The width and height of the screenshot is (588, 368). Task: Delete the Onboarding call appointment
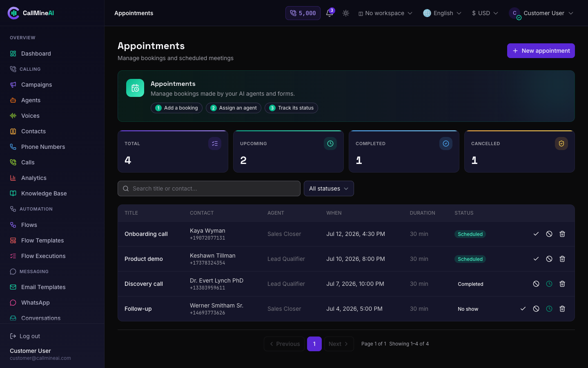[562, 234]
